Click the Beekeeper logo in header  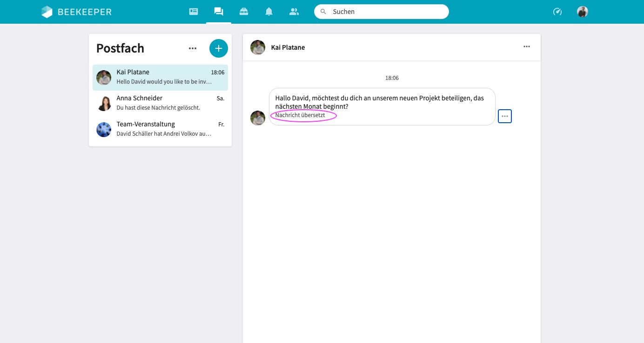(76, 12)
